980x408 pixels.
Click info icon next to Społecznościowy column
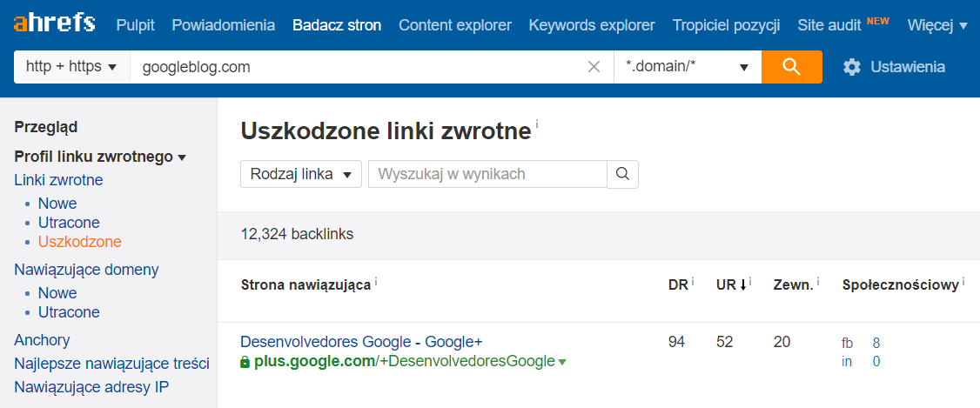[963, 281]
